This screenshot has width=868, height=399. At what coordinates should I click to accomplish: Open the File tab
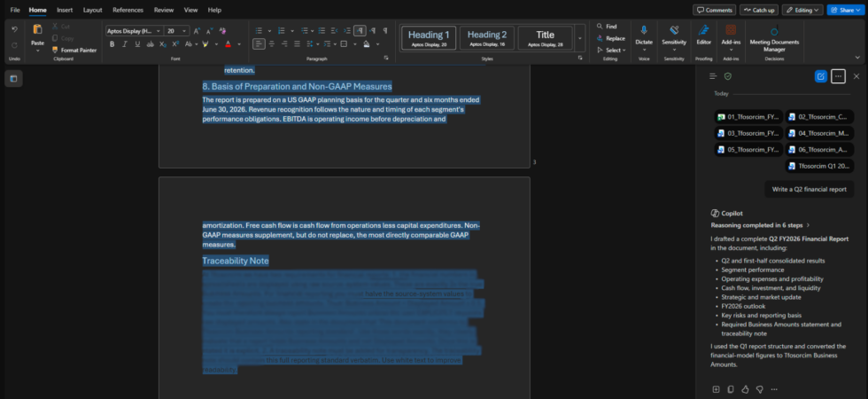pos(15,10)
